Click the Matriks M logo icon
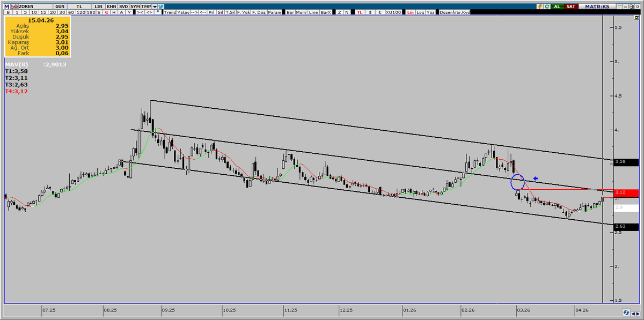The width and height of the screenshot is (644, 320). tap(7, 6)
